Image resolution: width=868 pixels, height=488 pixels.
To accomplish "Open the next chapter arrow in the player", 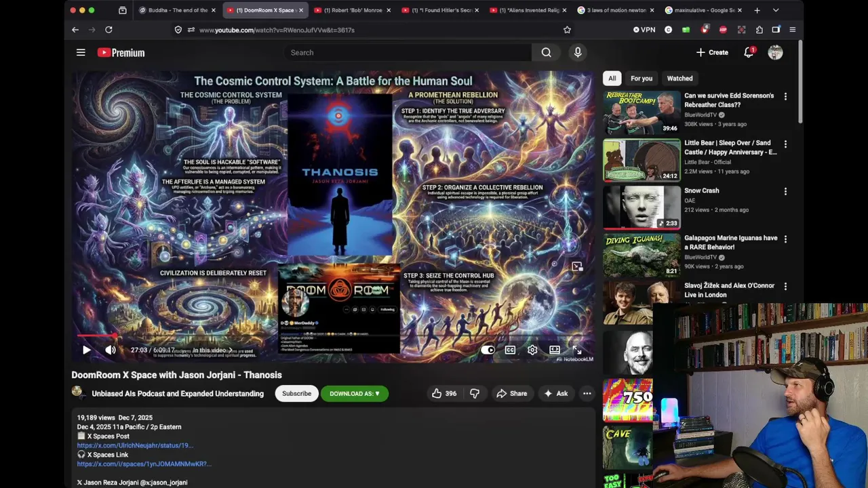I will [x=230, y=350].
